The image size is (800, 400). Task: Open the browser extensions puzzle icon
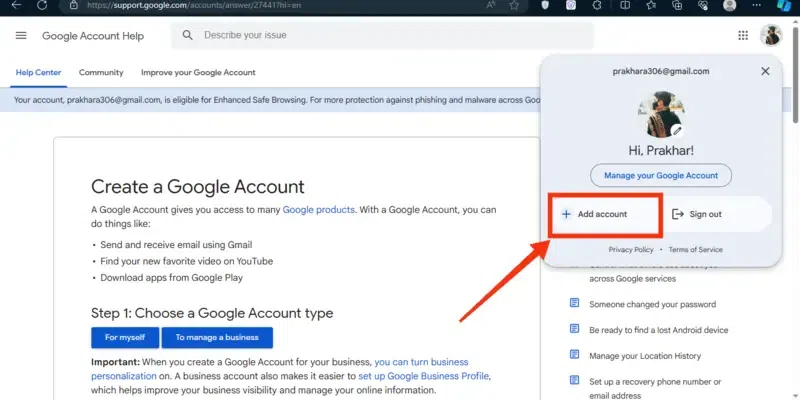point(597,5)
